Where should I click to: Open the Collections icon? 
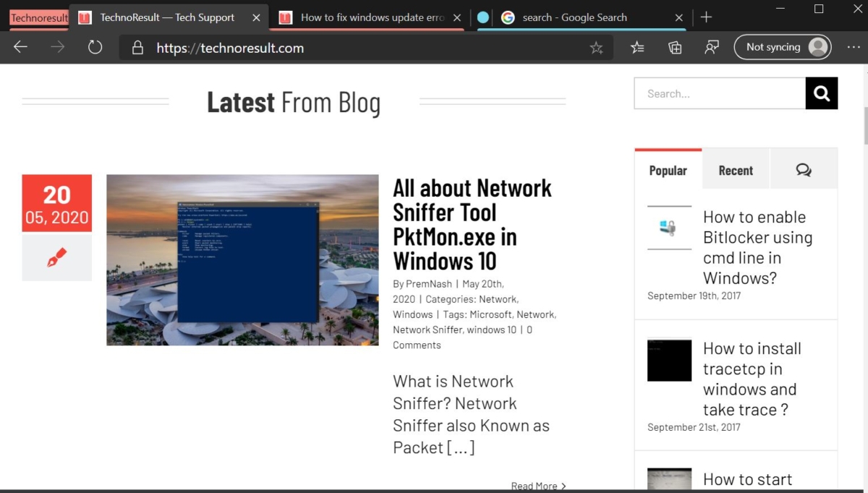(675, 47)
